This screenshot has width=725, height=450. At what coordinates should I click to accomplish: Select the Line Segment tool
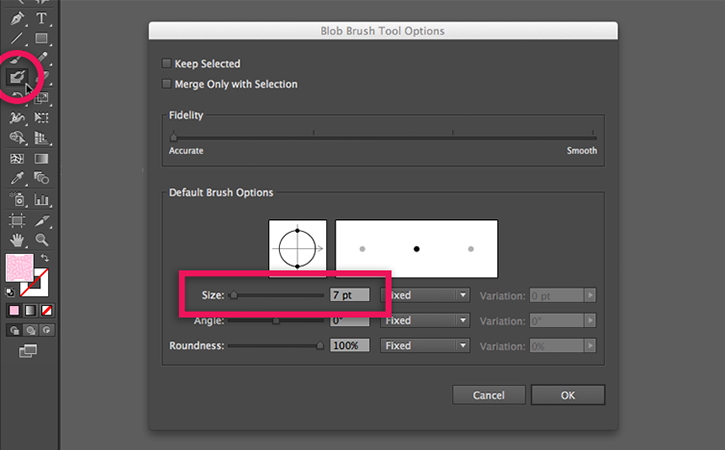[x=17, y=39]
